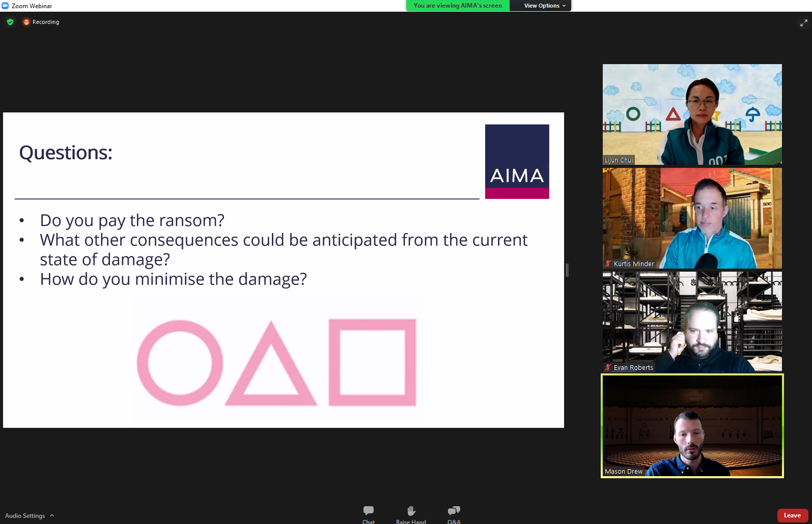
Task: Select Lijun Chui's video thumbnail
Action: (692, 114)
